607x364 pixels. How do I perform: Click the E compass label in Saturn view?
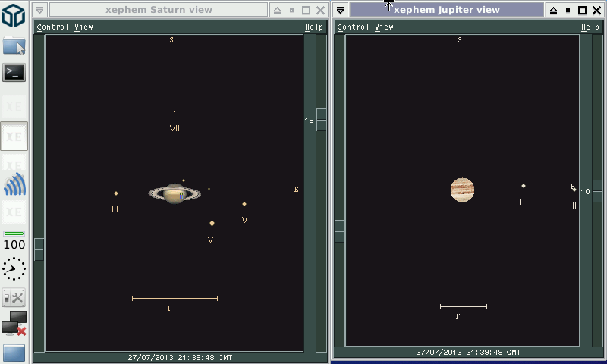coord(296,189)
